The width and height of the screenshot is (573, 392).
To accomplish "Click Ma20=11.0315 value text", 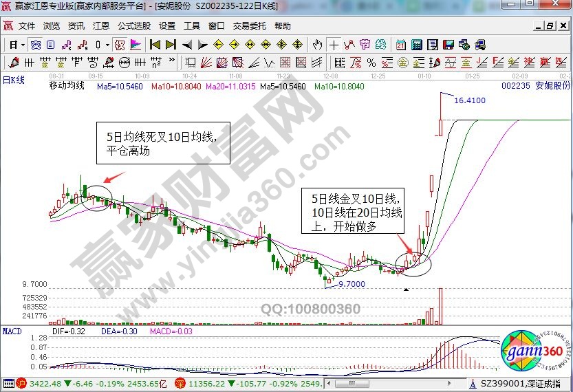I will pos(230,87).
